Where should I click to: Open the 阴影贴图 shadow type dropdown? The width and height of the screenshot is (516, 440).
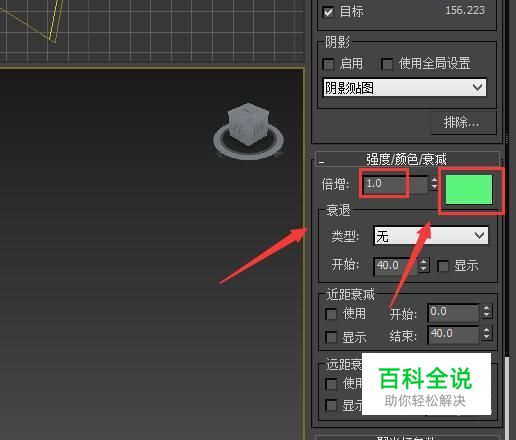click(x=405, y=88)
